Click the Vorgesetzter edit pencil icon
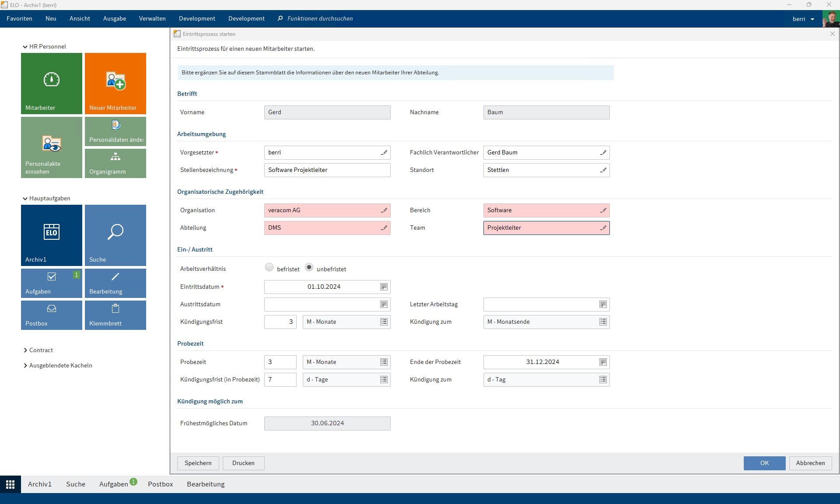 coord(384,153)
